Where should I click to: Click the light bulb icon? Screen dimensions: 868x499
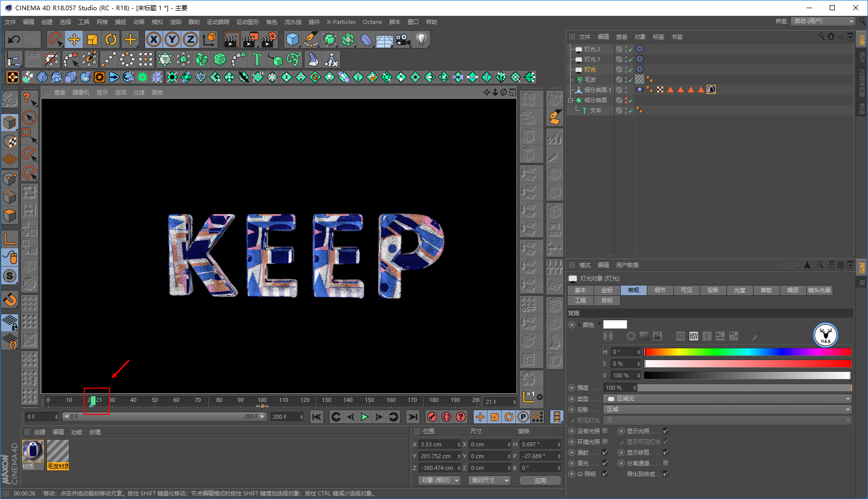421,39
